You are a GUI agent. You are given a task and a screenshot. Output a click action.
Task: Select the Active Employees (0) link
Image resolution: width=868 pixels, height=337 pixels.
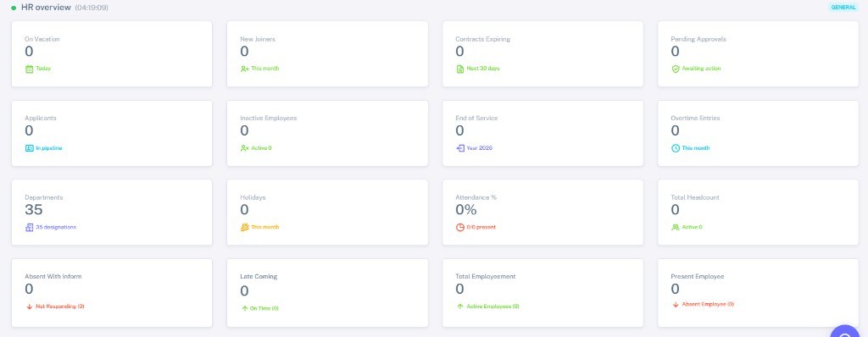492,307
